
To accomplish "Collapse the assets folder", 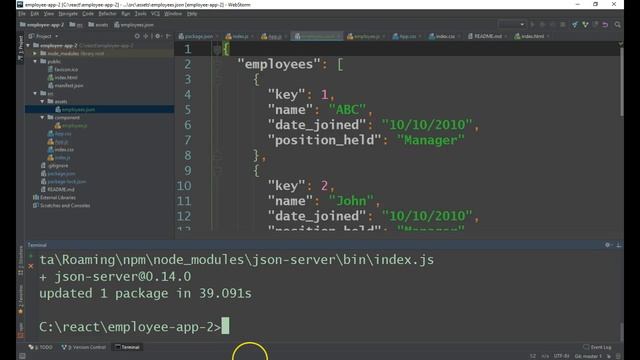I will (42, 101).
